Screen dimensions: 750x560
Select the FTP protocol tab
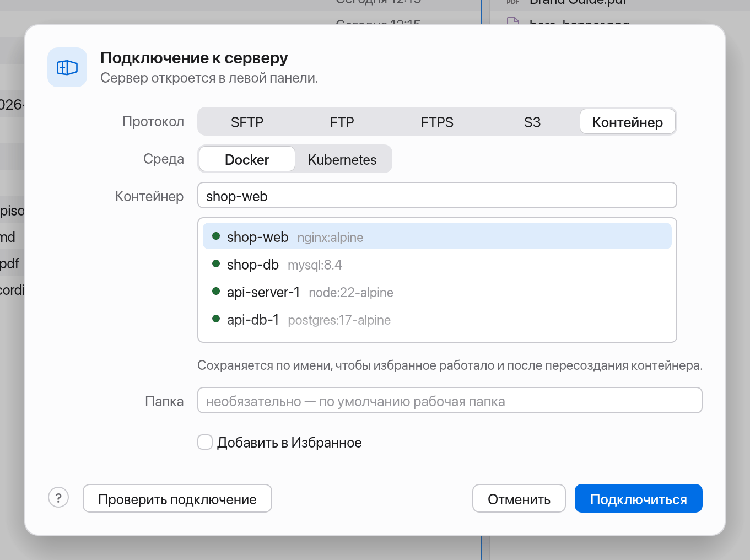click(x=342, y=122)
